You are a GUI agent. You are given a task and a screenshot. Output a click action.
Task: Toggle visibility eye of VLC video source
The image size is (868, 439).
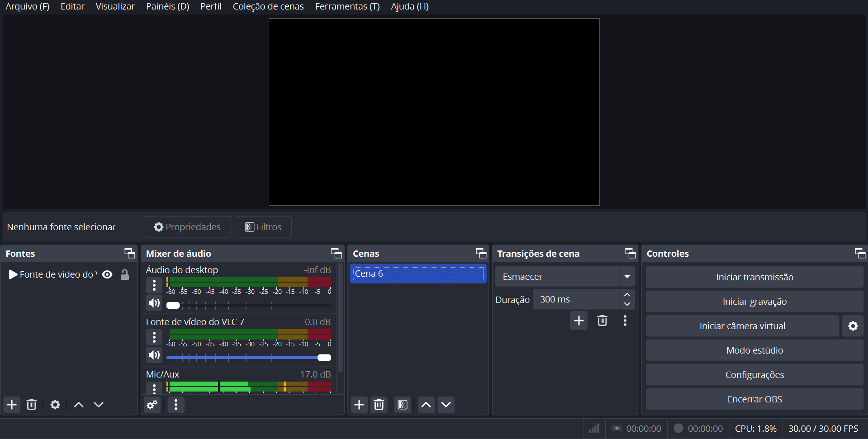(x=107, y=274)
